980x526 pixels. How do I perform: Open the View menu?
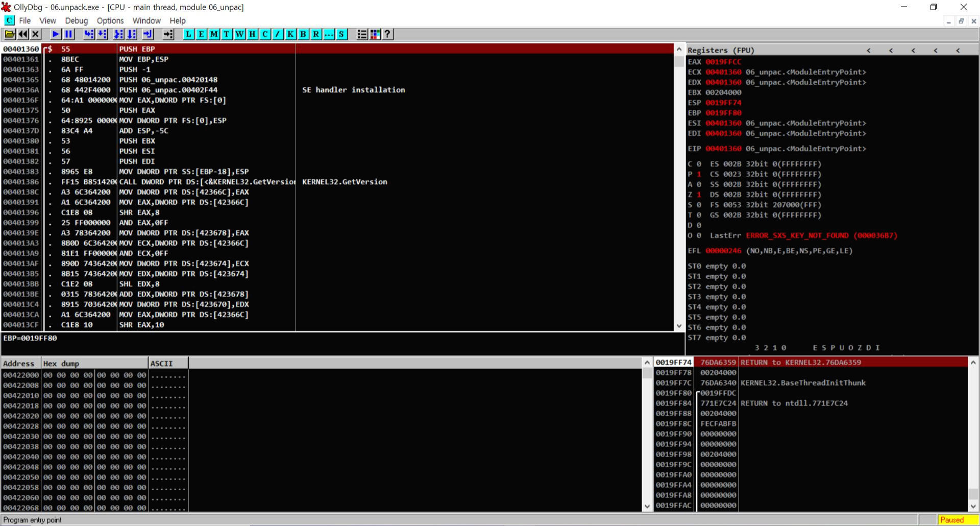[47, 20]
